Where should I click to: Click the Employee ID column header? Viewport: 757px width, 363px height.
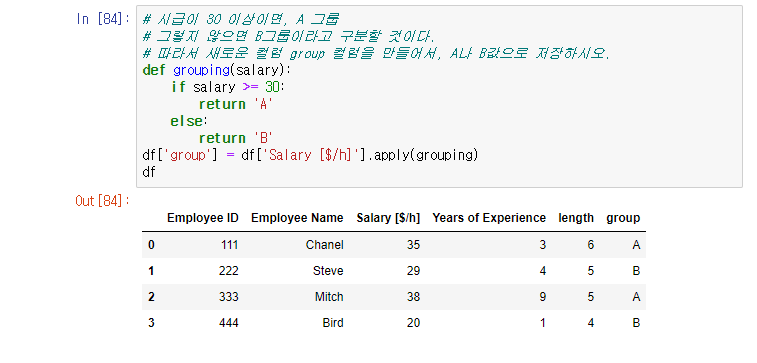pos(203,218)
